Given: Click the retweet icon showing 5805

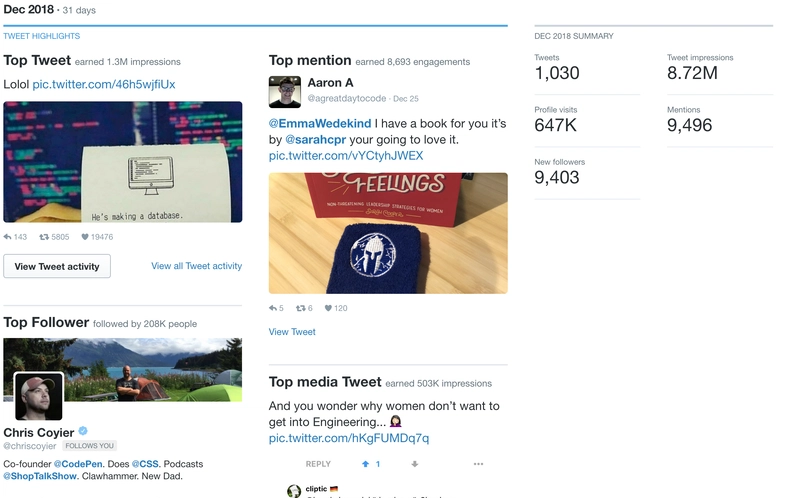Looking at the screenshot, I should [44, 237].
